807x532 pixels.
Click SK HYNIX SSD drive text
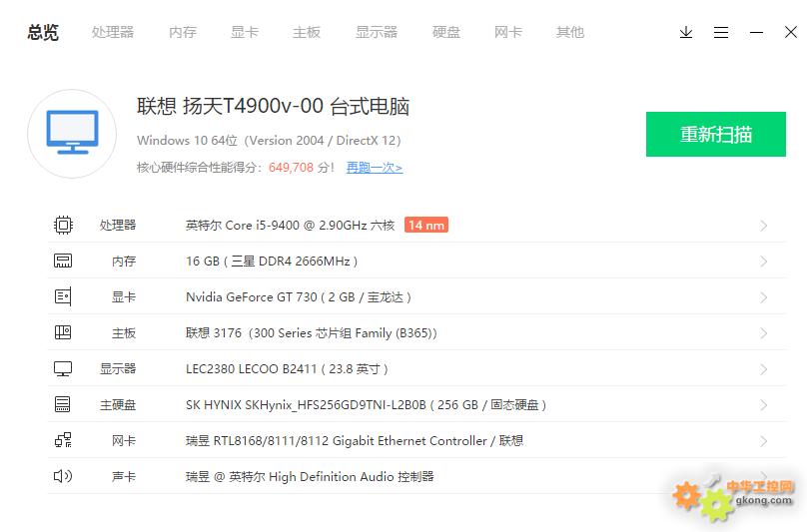[x=366, y=405]
